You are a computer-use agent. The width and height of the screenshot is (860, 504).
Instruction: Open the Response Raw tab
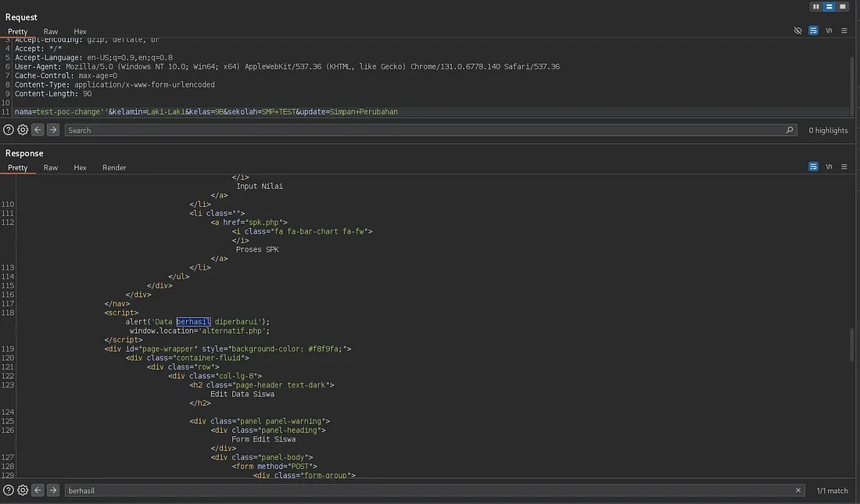click(x=51, y=168)
